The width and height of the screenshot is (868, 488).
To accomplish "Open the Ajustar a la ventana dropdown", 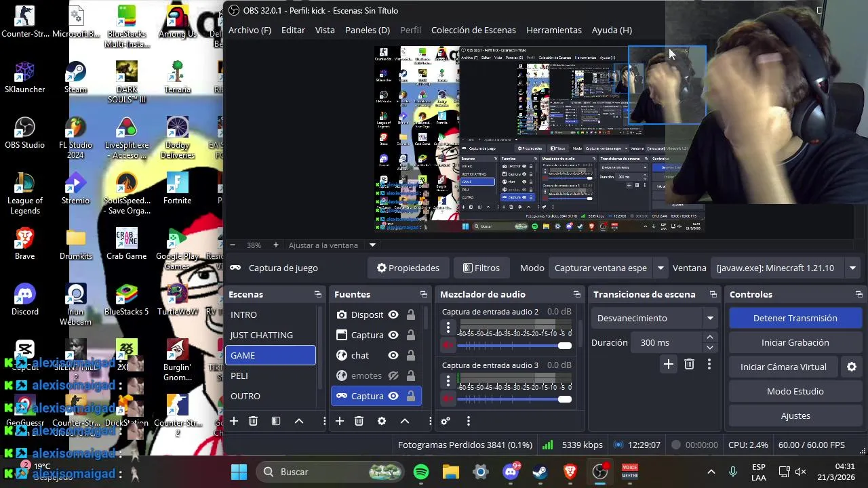I will (x=372, y=245).
